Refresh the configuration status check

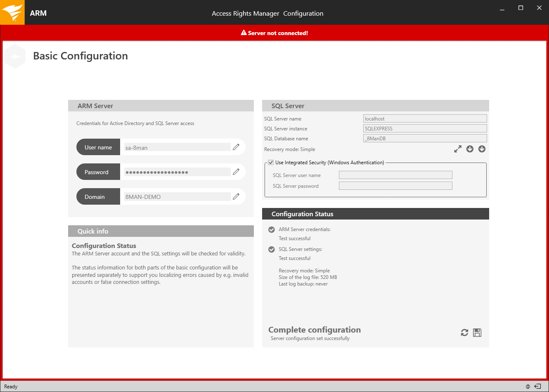[x=464, y=333]
